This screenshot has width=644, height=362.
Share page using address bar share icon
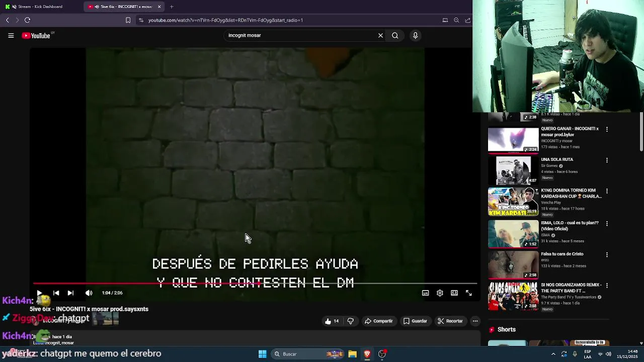coord(467,20)
